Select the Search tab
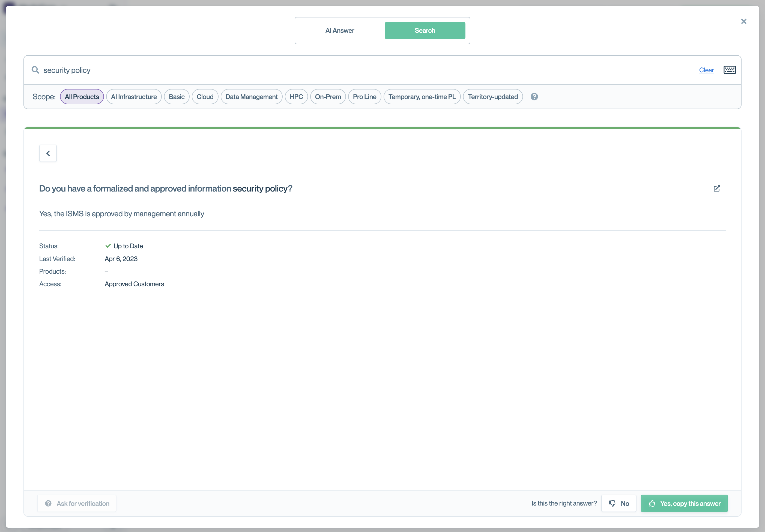The height and width of the screenshot is (532, 765). pos(425,31)
